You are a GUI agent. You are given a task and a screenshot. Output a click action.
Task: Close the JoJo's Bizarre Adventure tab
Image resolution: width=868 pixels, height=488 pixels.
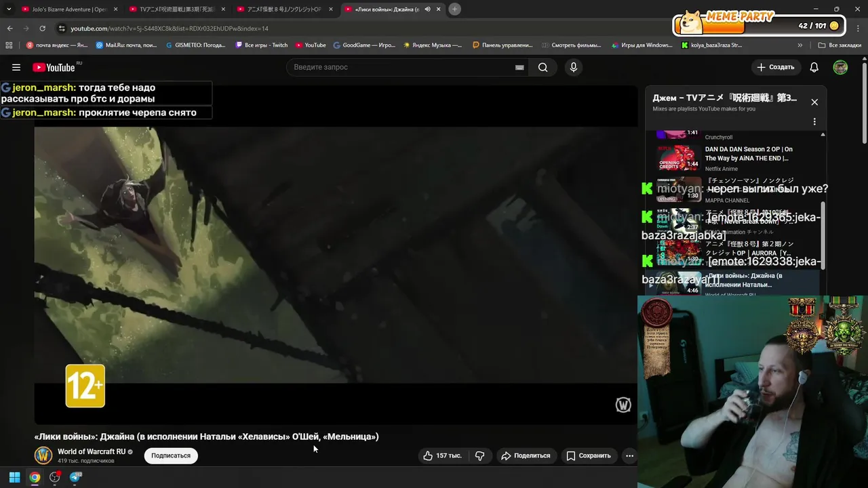point(115,9)
